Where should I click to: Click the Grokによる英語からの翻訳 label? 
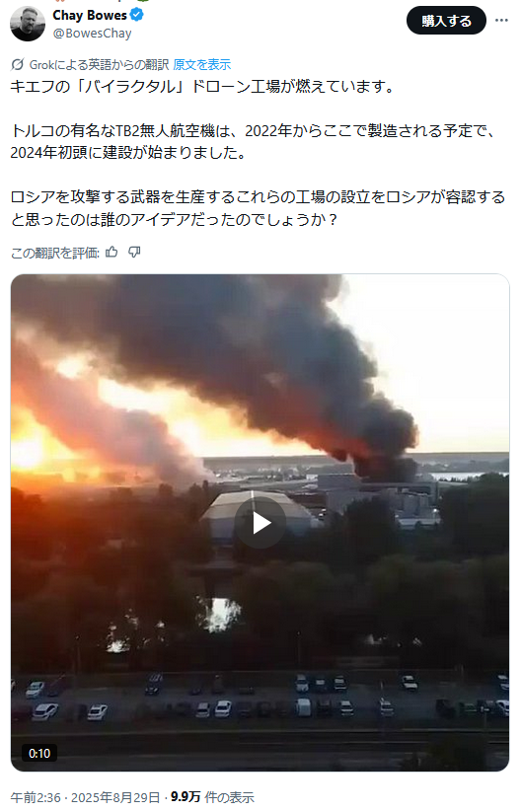pyautogui.click(x=99, y=65)
